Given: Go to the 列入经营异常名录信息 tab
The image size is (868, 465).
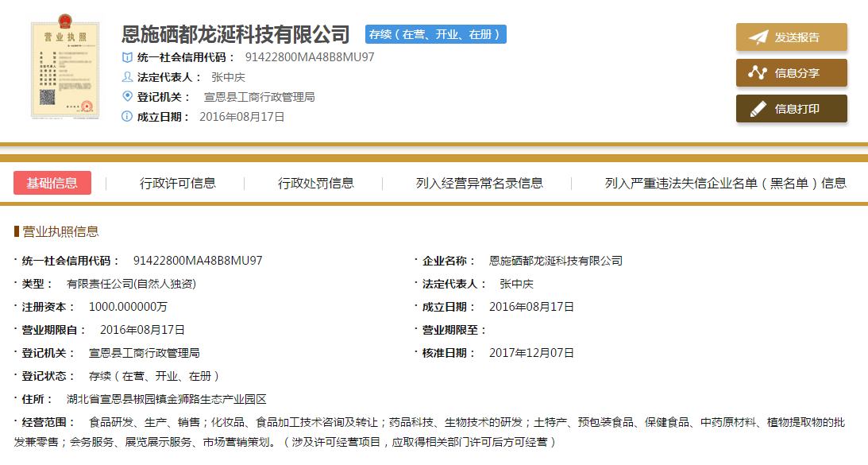Looking at the screenshot, I should tap(480, 183).
